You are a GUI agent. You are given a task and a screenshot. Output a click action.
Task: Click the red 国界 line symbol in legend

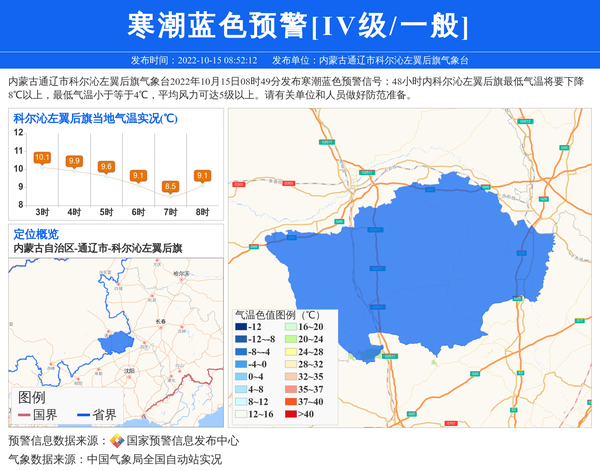pos(24,415)
